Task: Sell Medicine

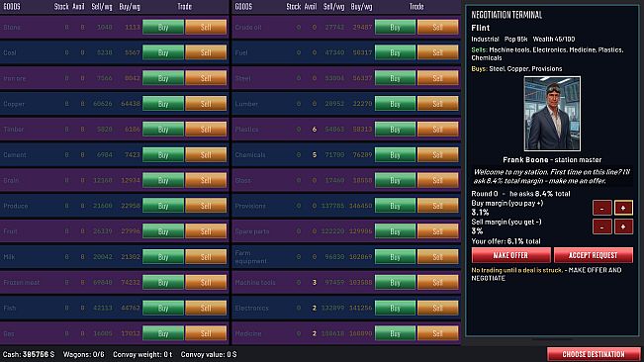Action: click(438, 333)
